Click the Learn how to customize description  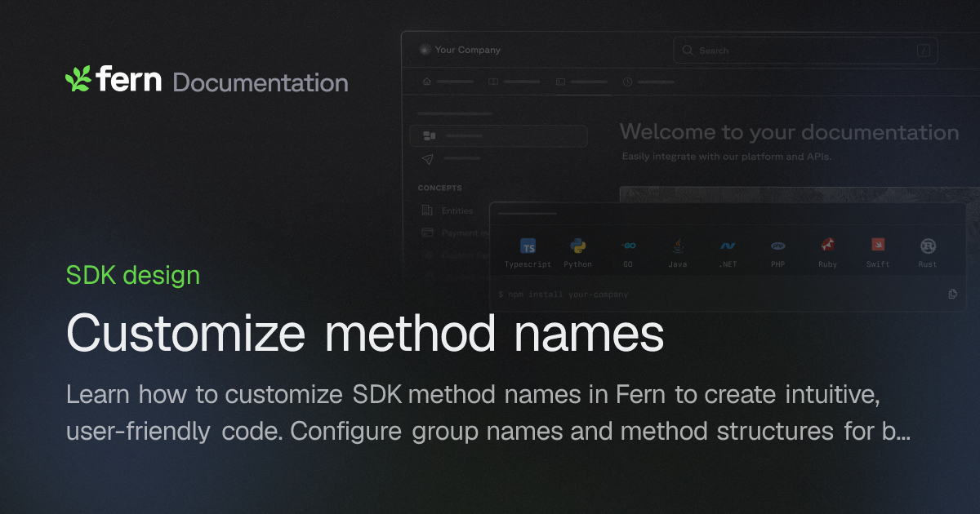coord(488,413)
